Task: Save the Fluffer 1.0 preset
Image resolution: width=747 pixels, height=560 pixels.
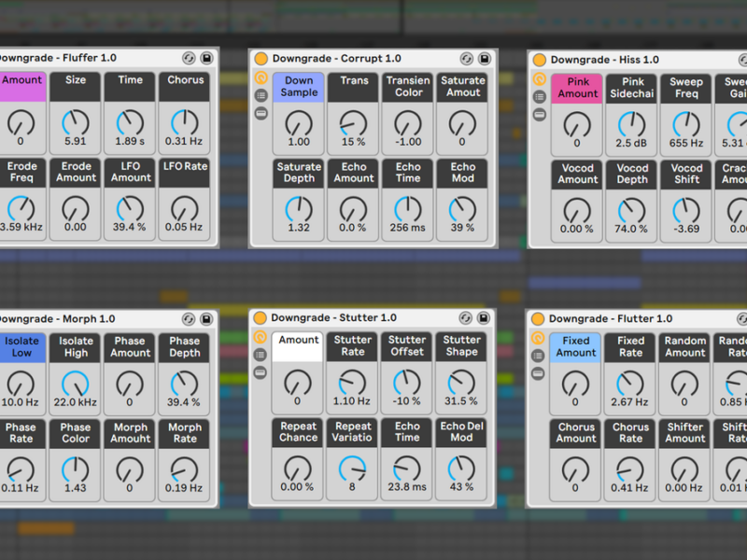Action: click(x=206, y=58)
